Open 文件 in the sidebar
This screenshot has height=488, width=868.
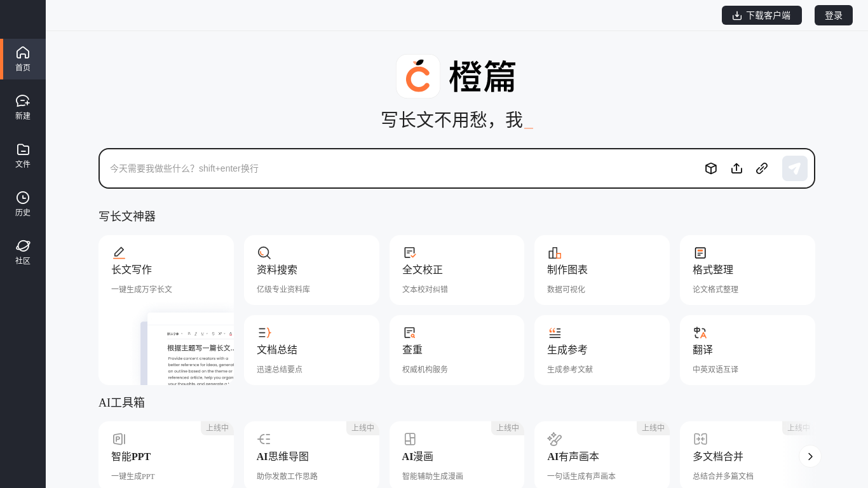pos(23,156)
